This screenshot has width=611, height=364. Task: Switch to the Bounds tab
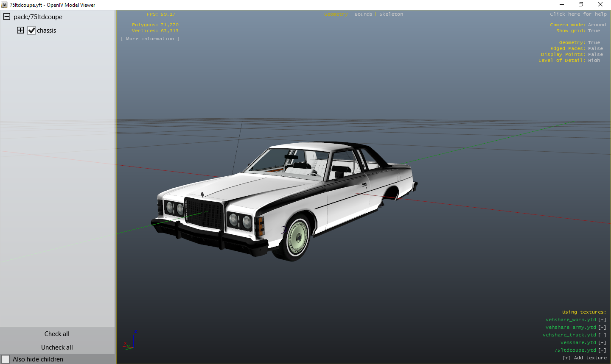coord(363,14)
